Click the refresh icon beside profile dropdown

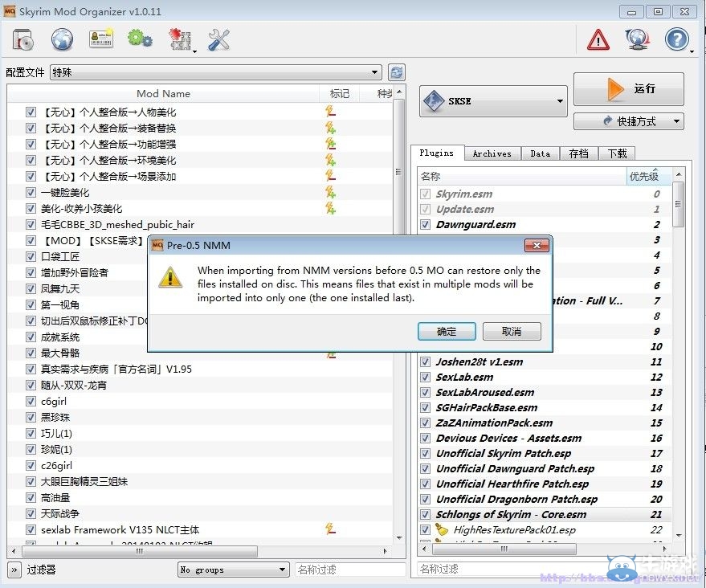(x=397, y=72)
